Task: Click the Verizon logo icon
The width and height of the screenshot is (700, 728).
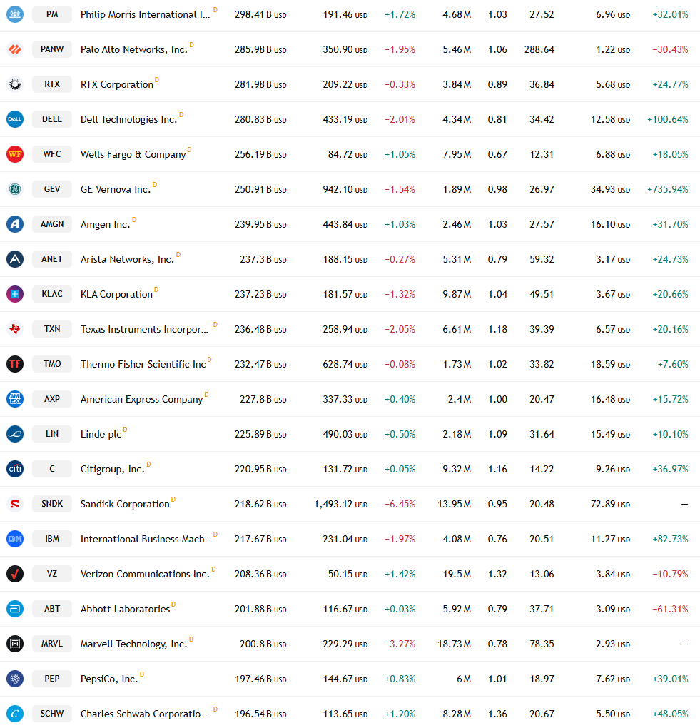Action: point(15,574)
